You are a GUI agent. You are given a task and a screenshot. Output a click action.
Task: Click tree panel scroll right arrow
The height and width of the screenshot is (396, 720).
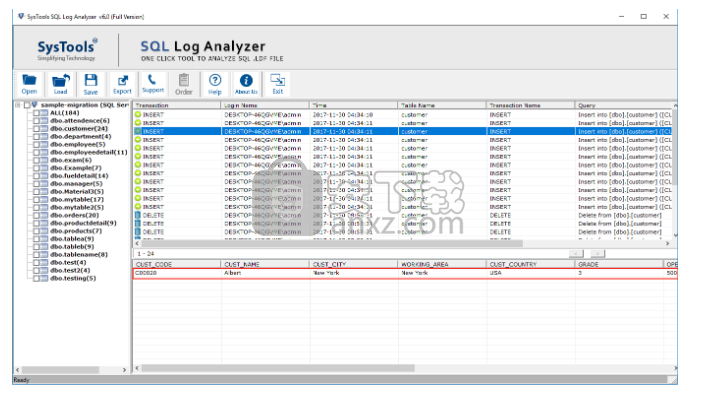click(x=124, y=370)
